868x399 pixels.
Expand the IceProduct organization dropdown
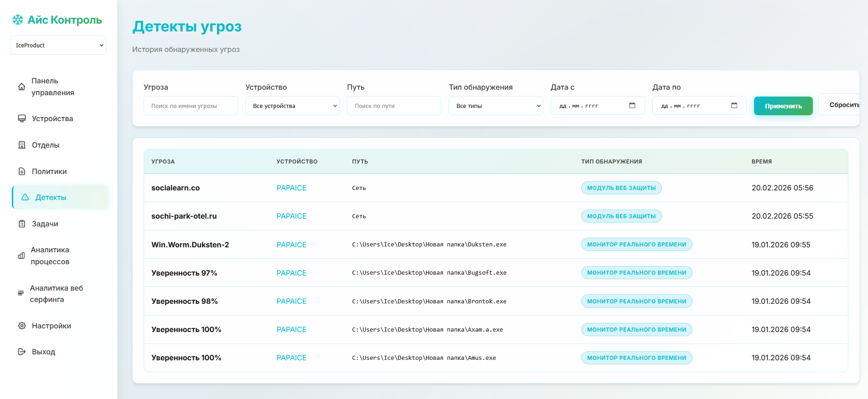tap(58, 45)
